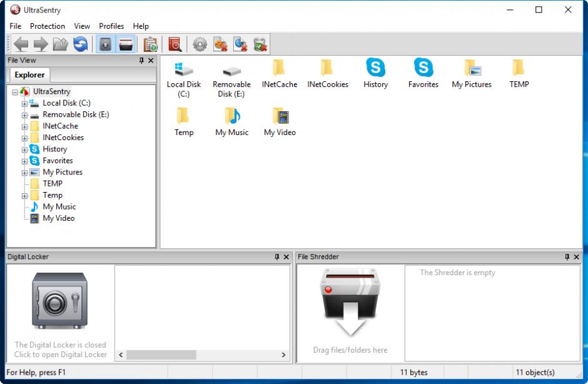Collapse the UltraSentry root tree node

point(15,92)
